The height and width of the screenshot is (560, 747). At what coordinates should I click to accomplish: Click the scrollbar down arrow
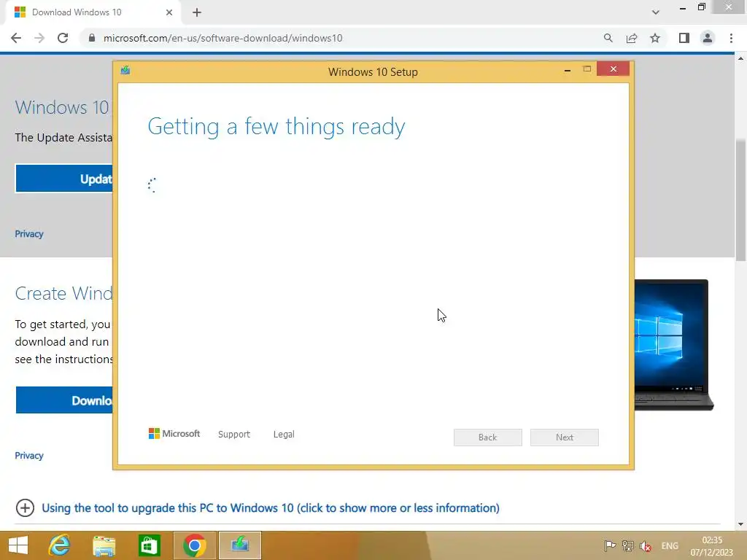(740, 524)
